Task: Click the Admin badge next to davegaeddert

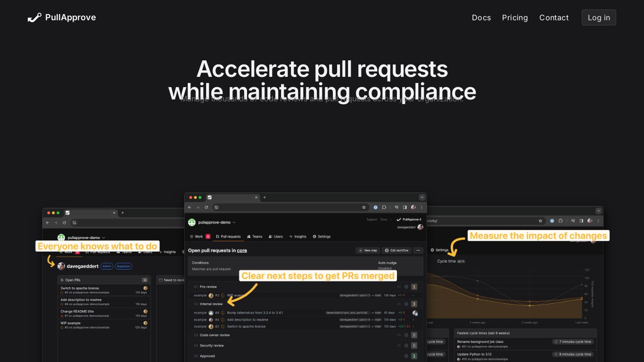Action: point(107,266)
